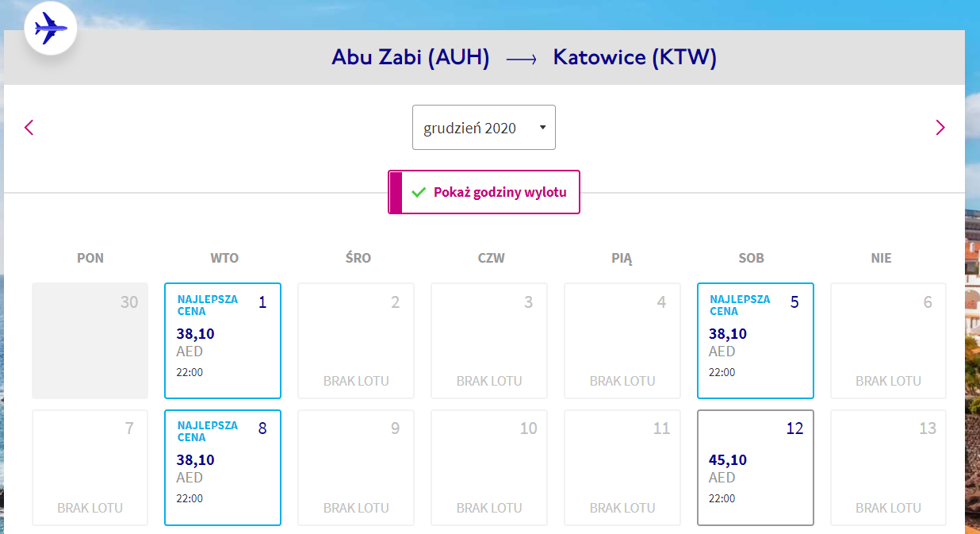Go to next month with right arrow
The image size is (980, 534).
coord(940,127)
